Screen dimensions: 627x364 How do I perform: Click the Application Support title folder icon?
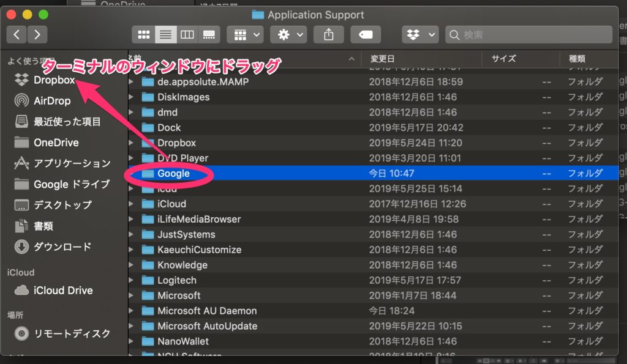click(258, 15)
